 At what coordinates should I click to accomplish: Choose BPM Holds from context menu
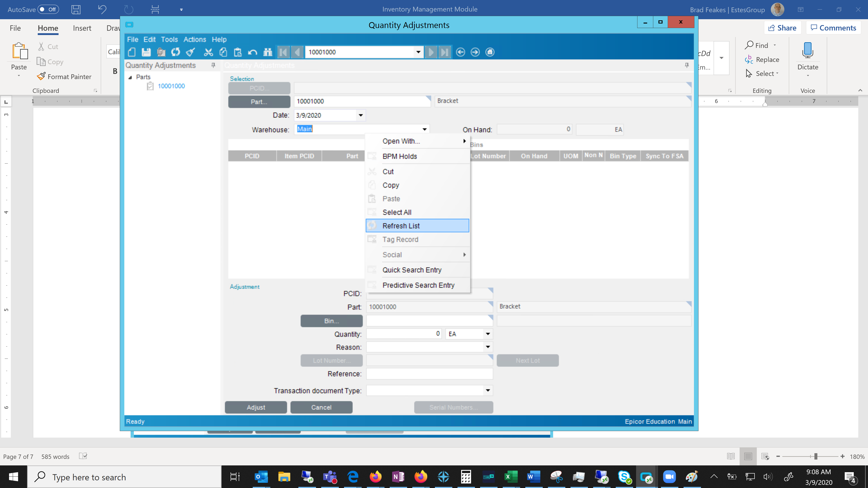coord(418,156)
